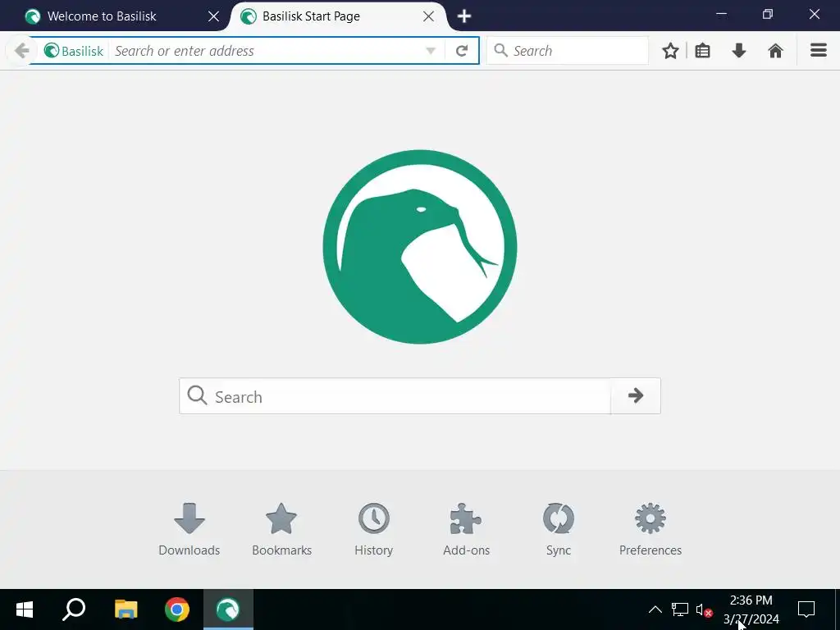The width and height of the screenshot is (840, 630).
Task: Restore down the Basilisk window
Action: click(768, 15)
